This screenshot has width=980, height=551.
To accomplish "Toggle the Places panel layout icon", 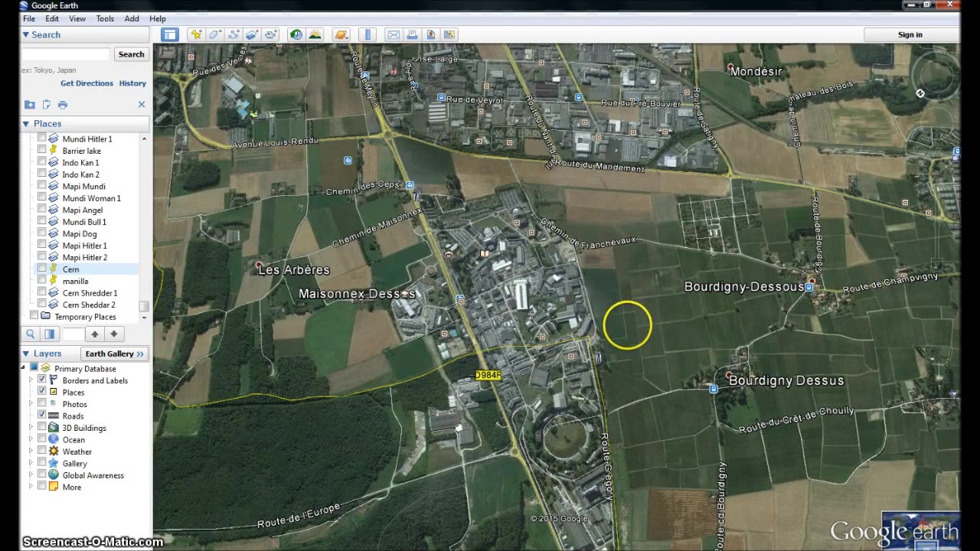I will click(x=49, y=334).
